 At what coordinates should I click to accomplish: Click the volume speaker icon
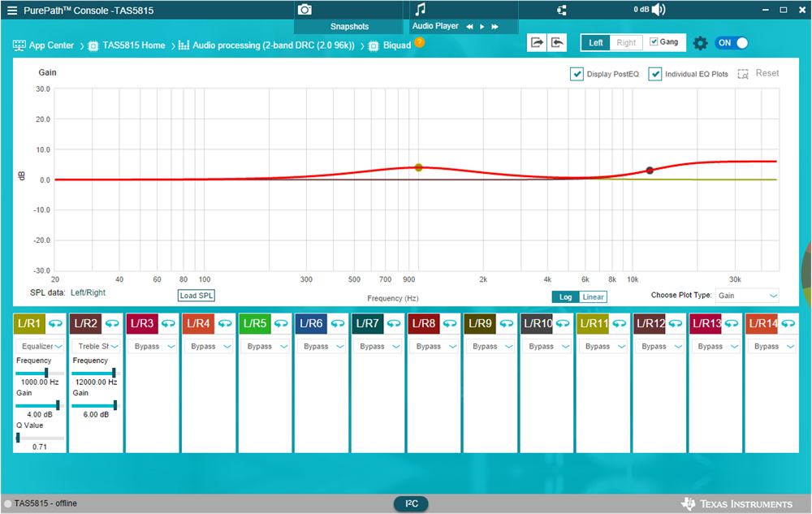[x=658, y=10]
